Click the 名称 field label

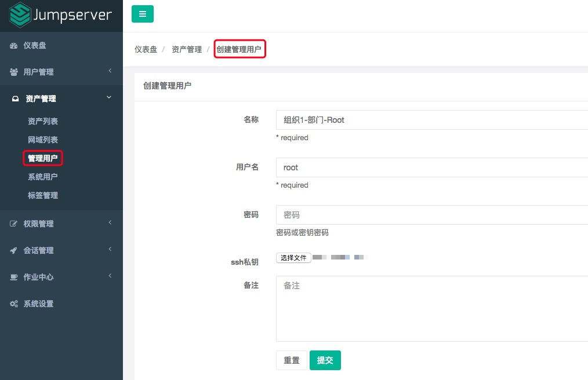251,119
